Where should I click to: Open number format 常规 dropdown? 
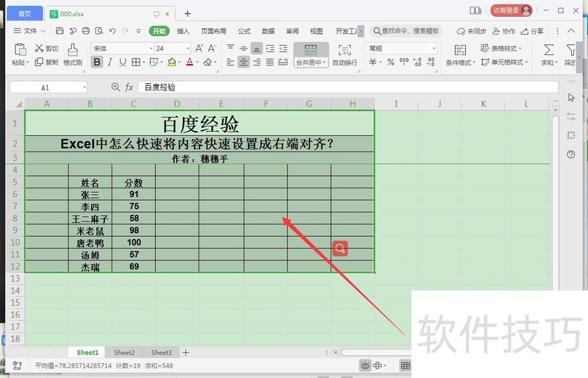[x=434, y=49]
